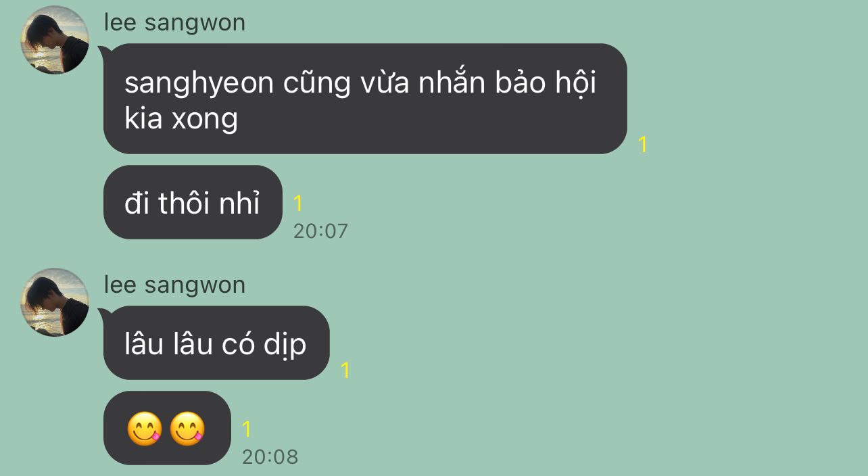The image size is (868, 476).
Task: Click the unread count next to 'lâu lâu có dịp'
Action: (x=345, y=370)
